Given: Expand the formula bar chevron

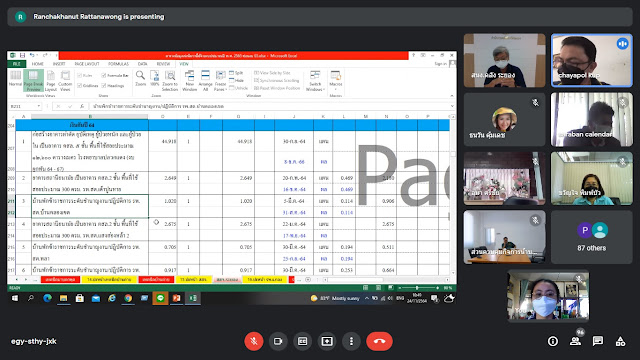Looking at the screenshot, I should 452,106.
